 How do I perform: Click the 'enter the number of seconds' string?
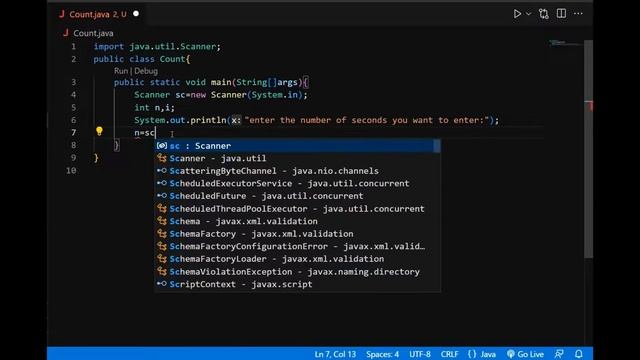[x=367, y=120]
